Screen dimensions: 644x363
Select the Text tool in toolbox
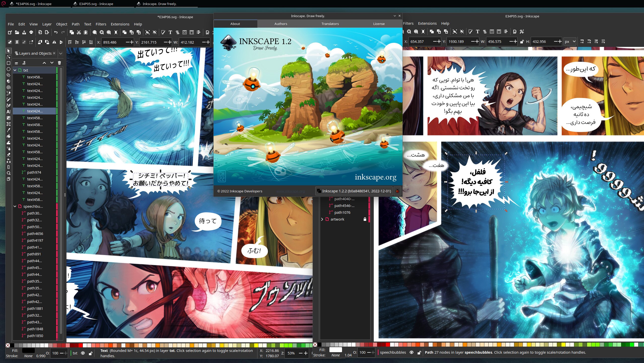pyautogui.click(x=8, y=112)
